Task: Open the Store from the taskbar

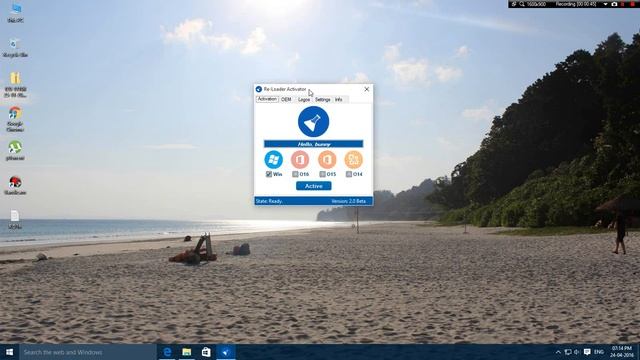Action: (x=206, y=352)
